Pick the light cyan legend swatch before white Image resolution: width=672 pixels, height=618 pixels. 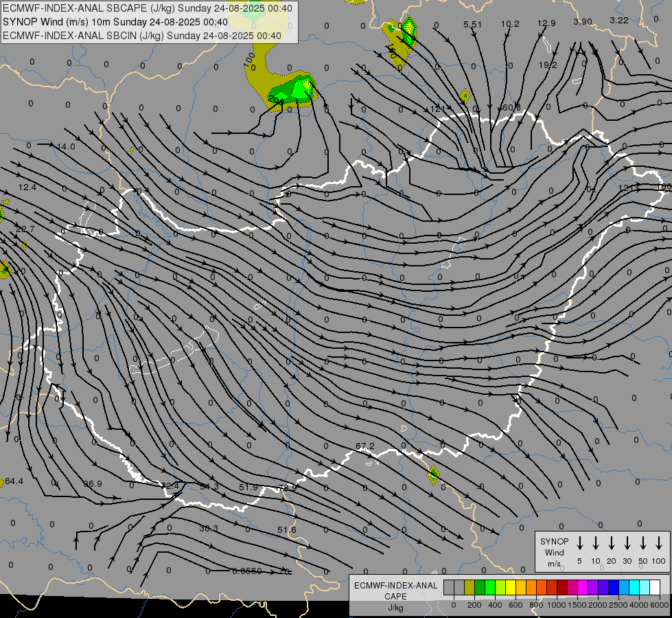tap(645, 588)
